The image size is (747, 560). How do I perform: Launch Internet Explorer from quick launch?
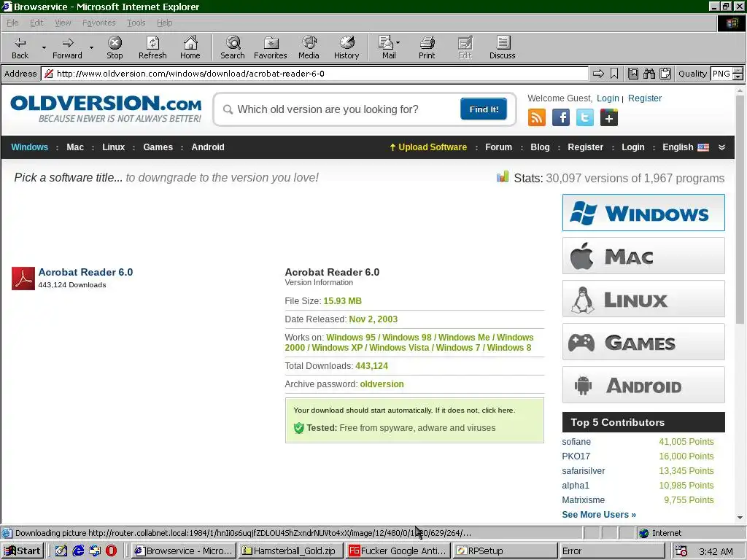pyautogui.click(x=78, y=551)
